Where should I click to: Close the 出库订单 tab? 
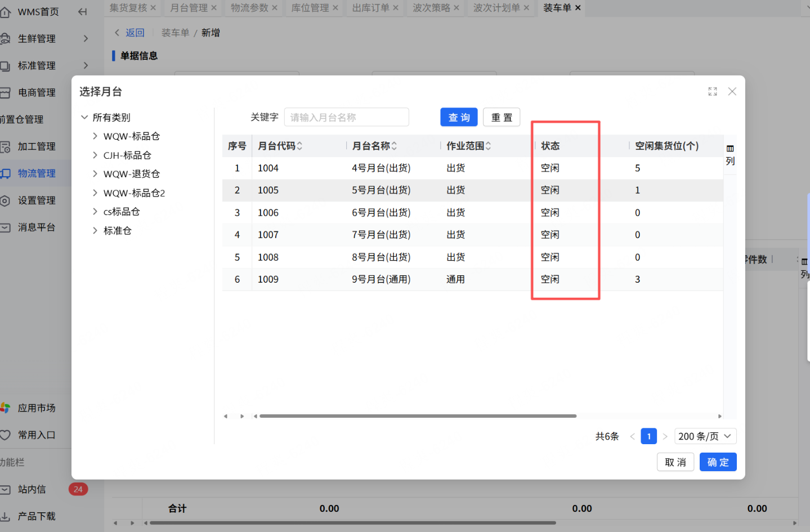tap(396, 8)
